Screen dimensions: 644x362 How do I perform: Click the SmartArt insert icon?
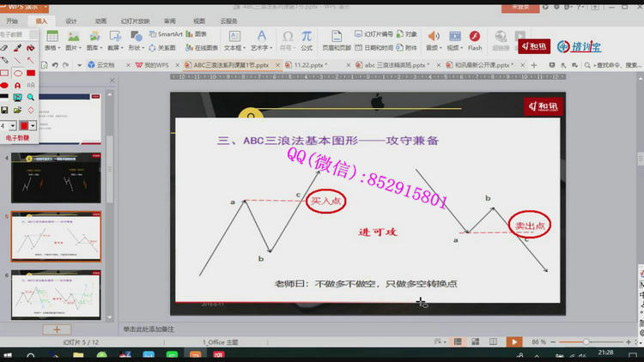click(x=165, y=34)
